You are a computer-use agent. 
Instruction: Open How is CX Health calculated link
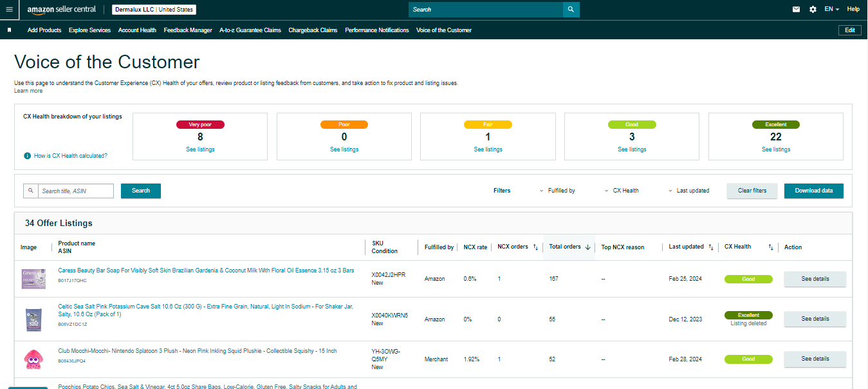(71, 156)
